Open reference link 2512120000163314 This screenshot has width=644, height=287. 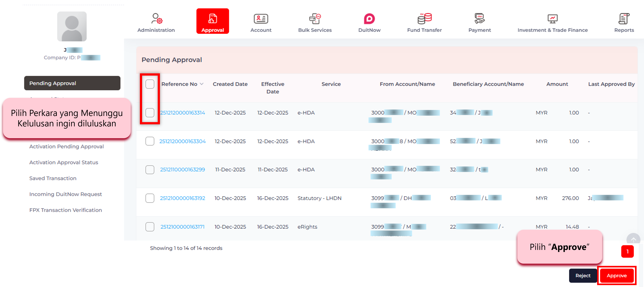coord(183,113)
